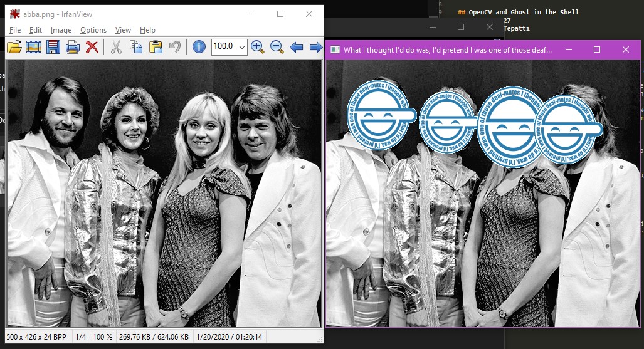Click the abba.png - IrfanView title text
The width and height of the screenshot is (644, 349).
[x=58, y=14]
